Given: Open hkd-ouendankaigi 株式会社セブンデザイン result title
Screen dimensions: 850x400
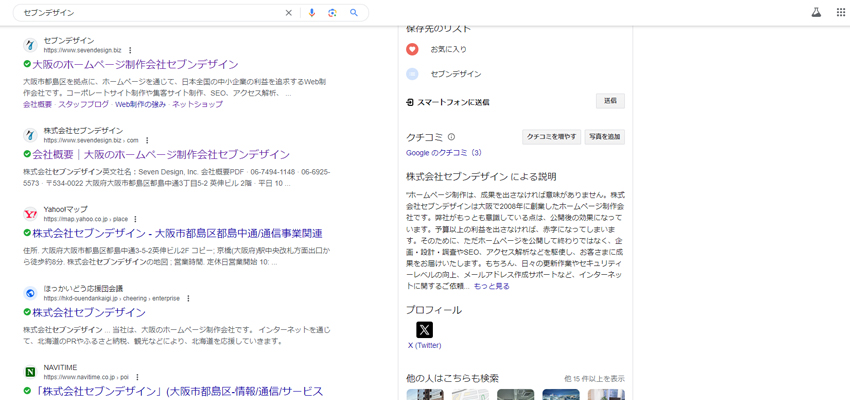Looking at the screenshot, I should (x=89, y=313).
